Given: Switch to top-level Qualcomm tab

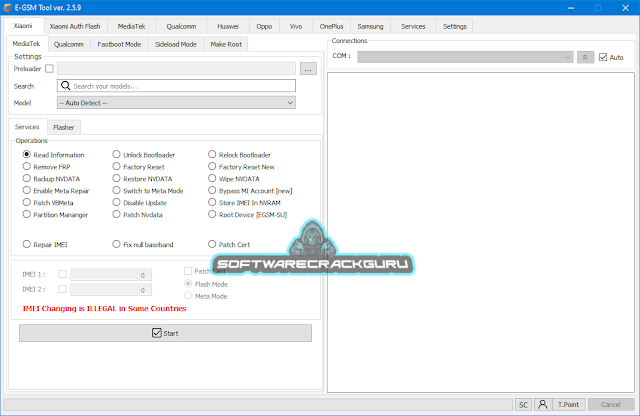Looking at the screenshot, I should [x=181, y=26].
